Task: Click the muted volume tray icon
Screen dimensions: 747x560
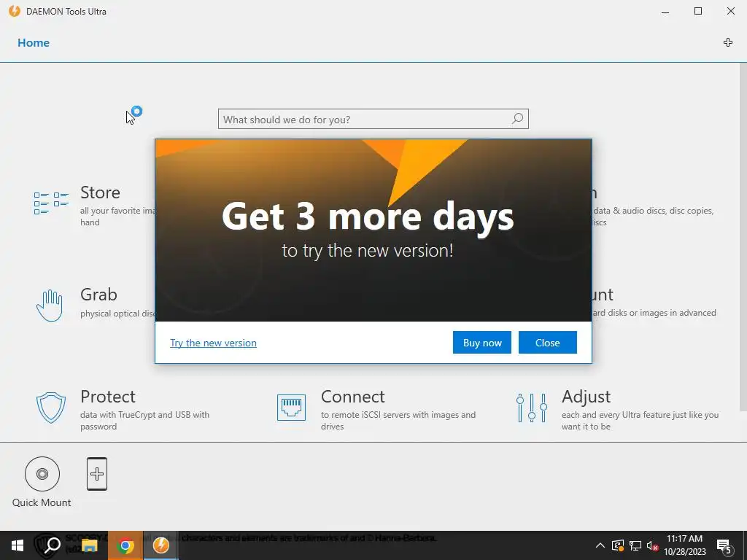Action: click(x=653, y=545)
